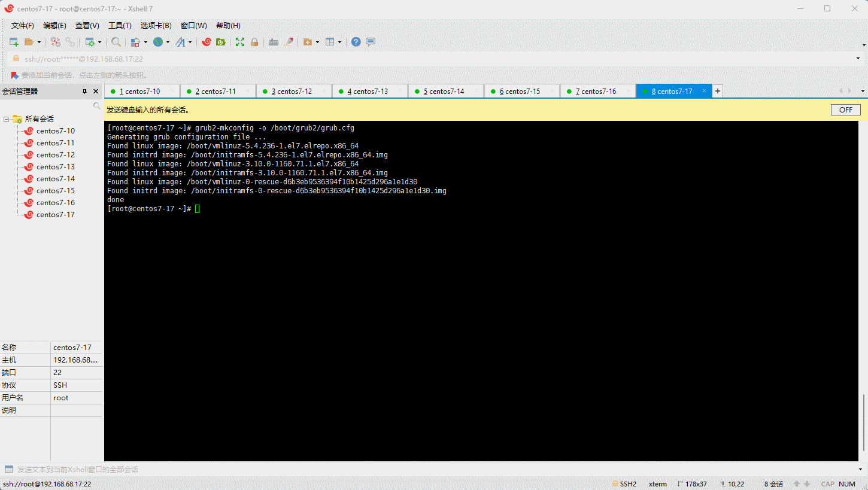Click the globe encoding icon
The height and width of the screenshot is (490, 868).
coord(158,42)
